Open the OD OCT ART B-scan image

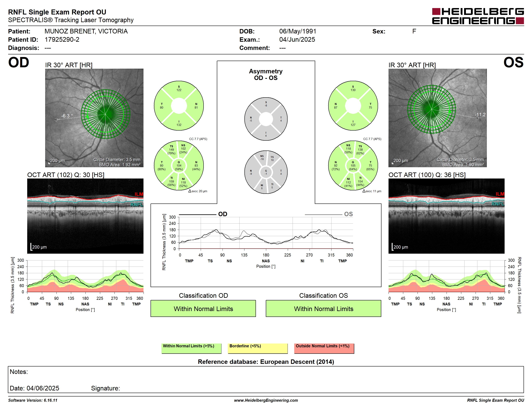[x=85, y=216]
